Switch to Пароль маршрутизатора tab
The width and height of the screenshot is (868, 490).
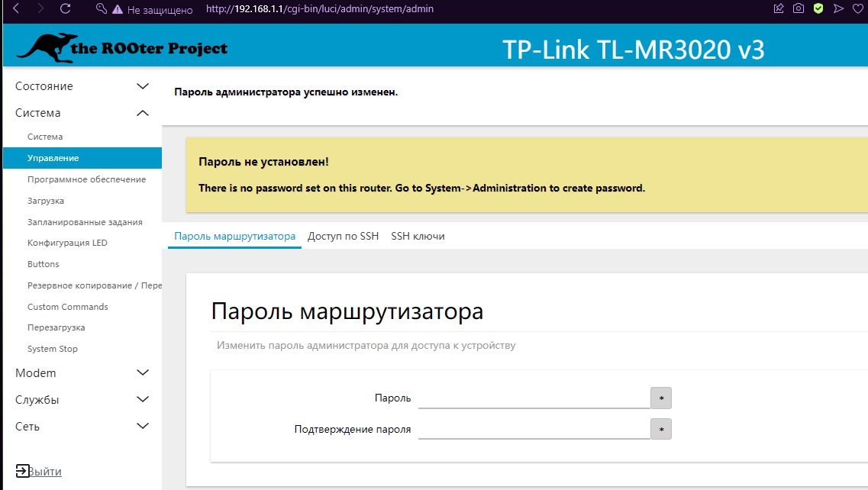click(x=234, y=236)
